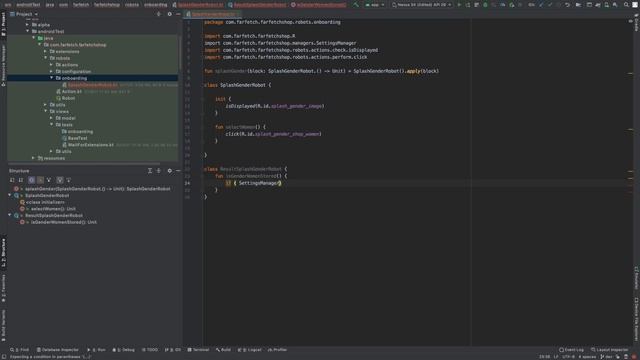This screenshot has height=360, width=640.
Task: Select isGenderWomenStored() in Structure panel
Action: point(64,222)
